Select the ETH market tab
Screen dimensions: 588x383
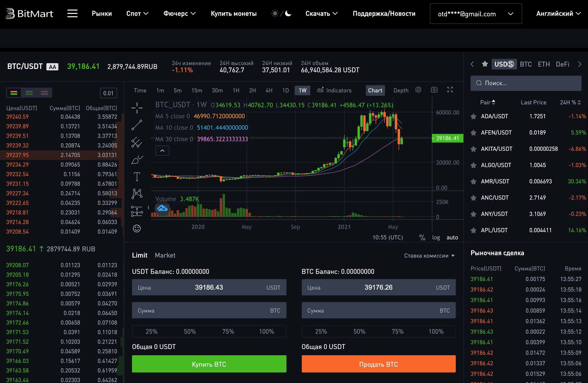[544, 64]
